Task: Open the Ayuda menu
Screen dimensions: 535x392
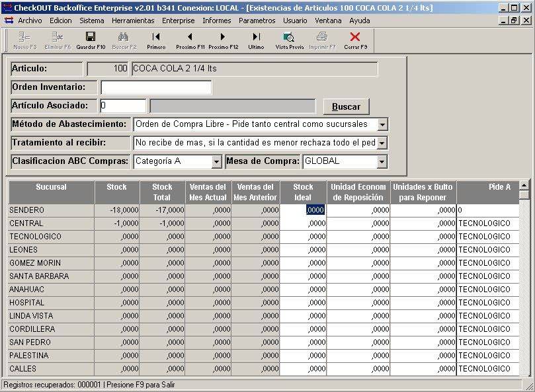Action: click(359, 20)
